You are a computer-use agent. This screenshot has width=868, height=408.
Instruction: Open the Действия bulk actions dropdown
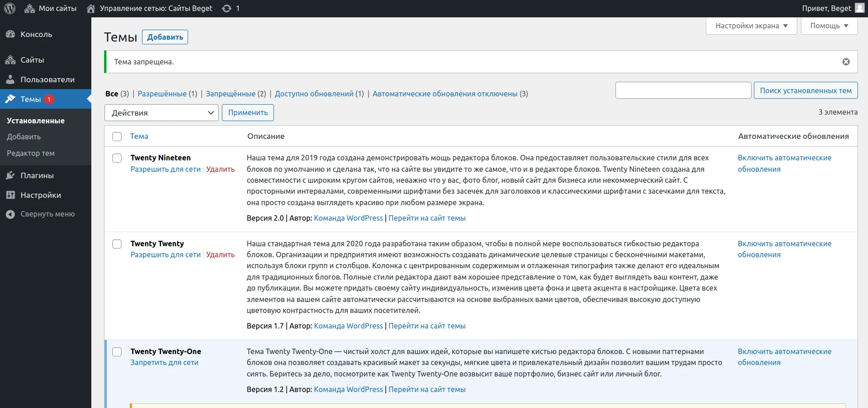tap(162, 113)
